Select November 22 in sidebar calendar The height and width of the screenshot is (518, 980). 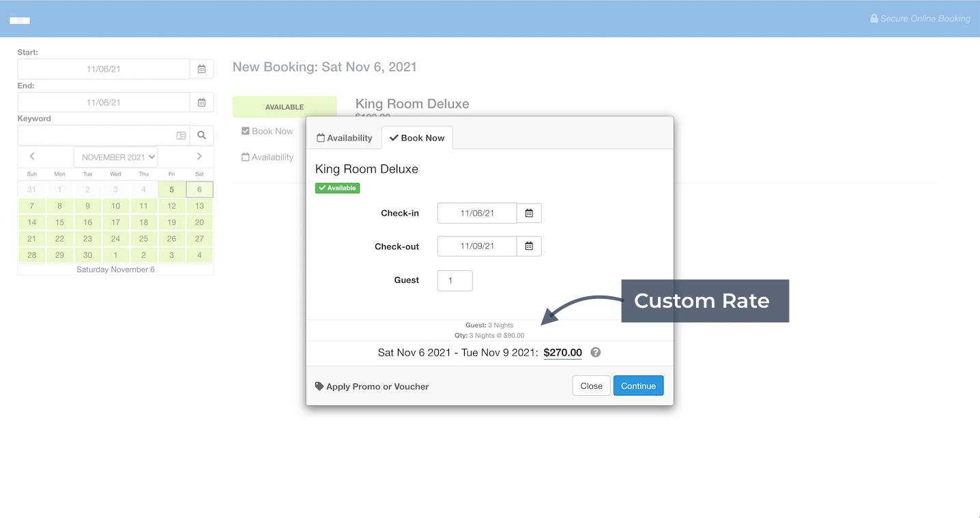coord(60,239)
